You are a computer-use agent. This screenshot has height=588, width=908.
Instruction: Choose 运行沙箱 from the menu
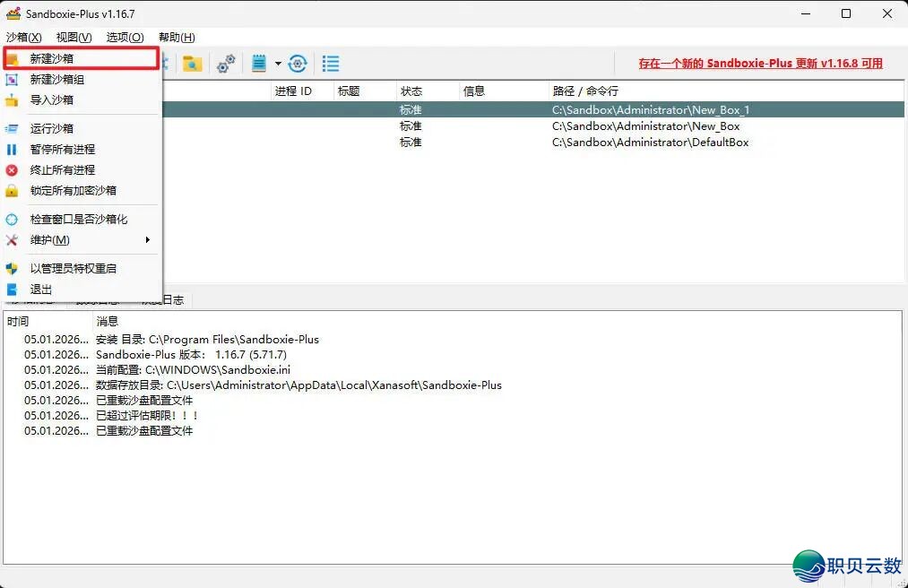(52, 129)
